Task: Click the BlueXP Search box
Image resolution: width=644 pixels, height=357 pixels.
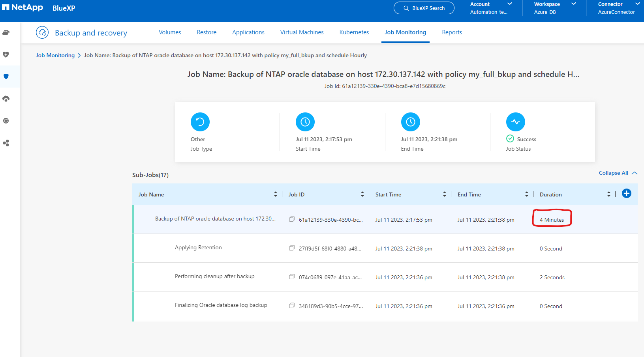Action: point(424,8)
